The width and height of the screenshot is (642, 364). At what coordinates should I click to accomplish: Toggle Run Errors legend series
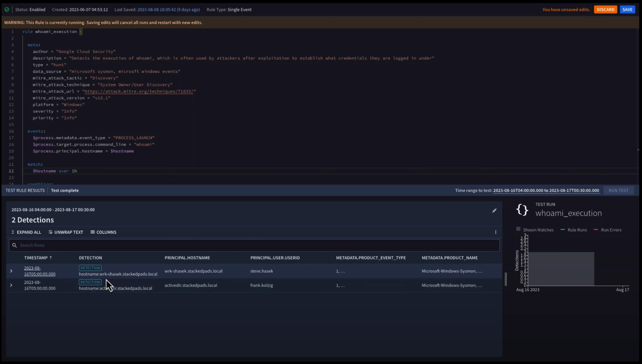[x=607, y=230]
